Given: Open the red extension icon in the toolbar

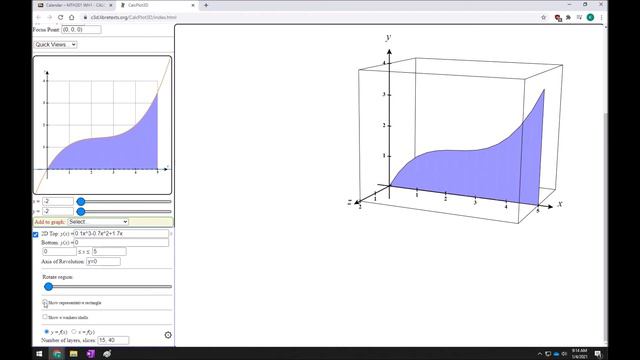Looking at the screenshot, I should [x=558, y=18].
